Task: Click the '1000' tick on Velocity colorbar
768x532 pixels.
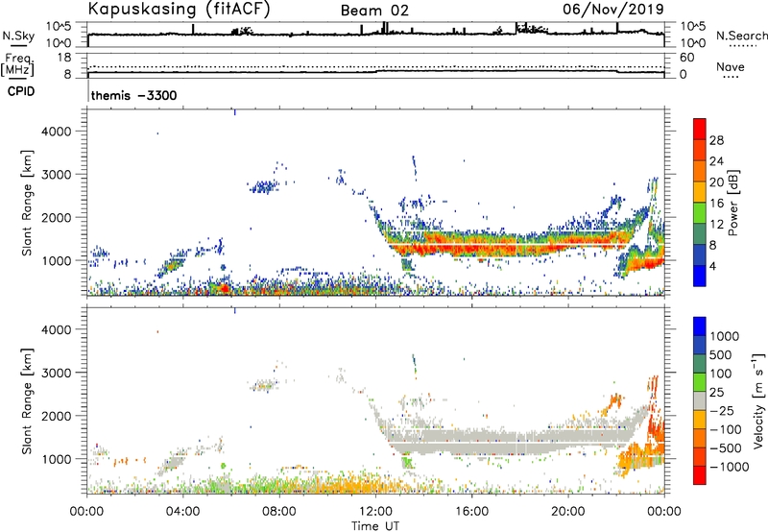Action: [x=725, y=336]
